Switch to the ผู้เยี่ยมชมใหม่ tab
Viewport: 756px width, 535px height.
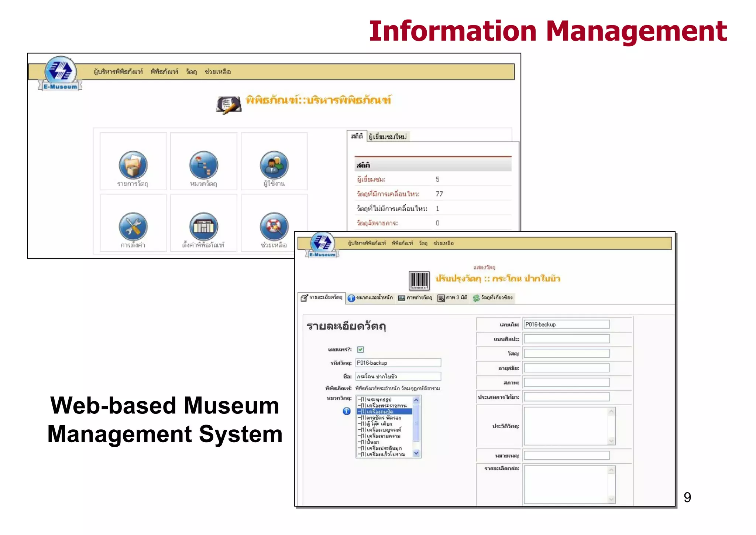pos(388,137)
